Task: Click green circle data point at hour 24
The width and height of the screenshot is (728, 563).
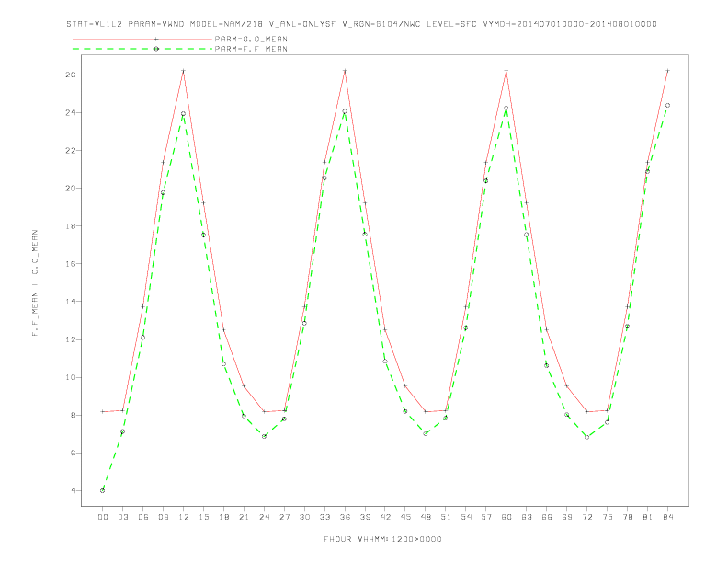Action: (x=264, y=436)
